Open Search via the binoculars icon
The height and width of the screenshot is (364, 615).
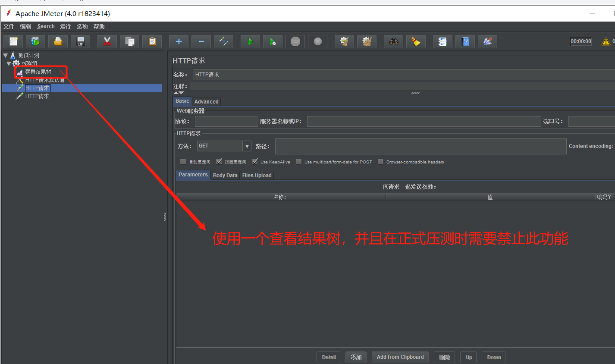pyautogui.click(x=393, y=41)
